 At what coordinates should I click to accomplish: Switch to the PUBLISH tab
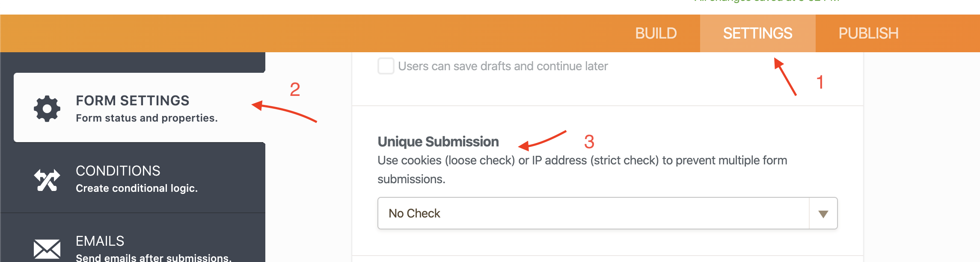coord(867,33)
